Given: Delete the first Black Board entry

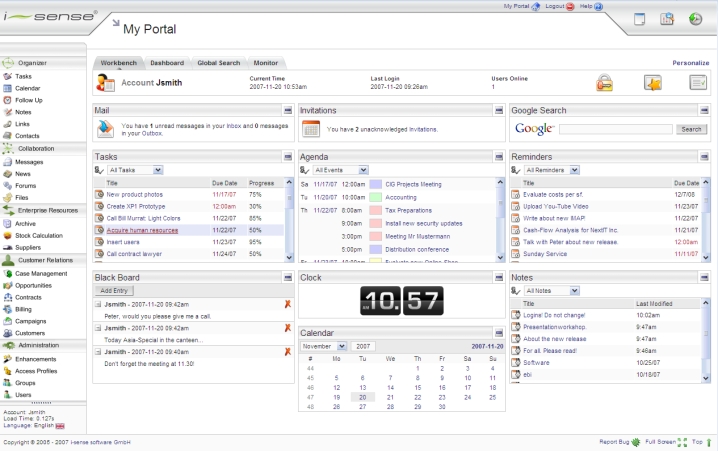Looking at the screenshot, I should pos(288,303).
